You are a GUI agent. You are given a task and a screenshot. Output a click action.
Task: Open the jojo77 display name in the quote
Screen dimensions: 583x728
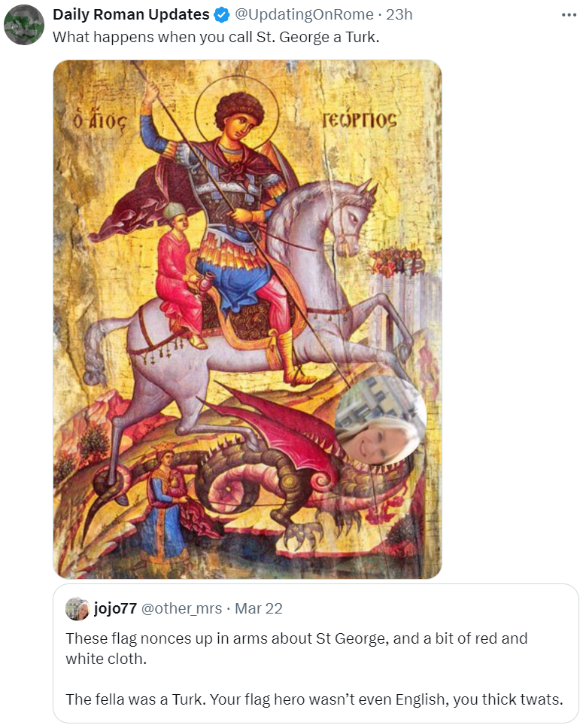(x=115, y=608)
